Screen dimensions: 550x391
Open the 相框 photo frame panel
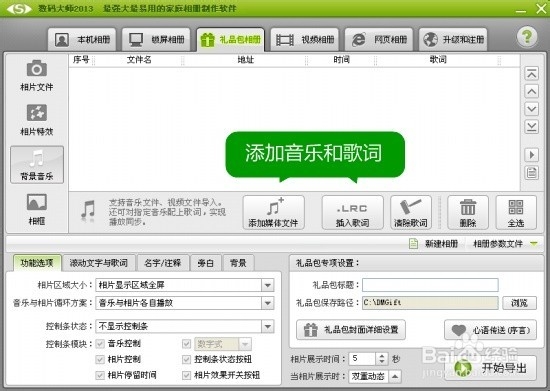point(36,209)
